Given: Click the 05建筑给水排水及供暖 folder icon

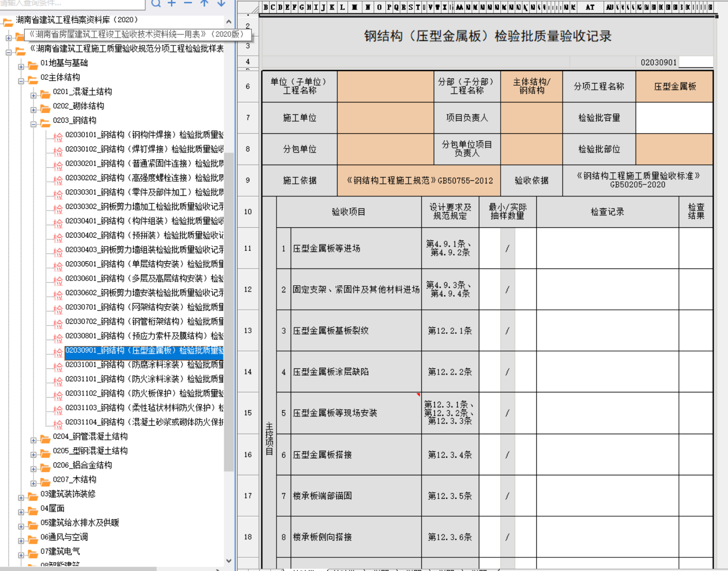Looking at the screenshot, I should click(32, 524).
